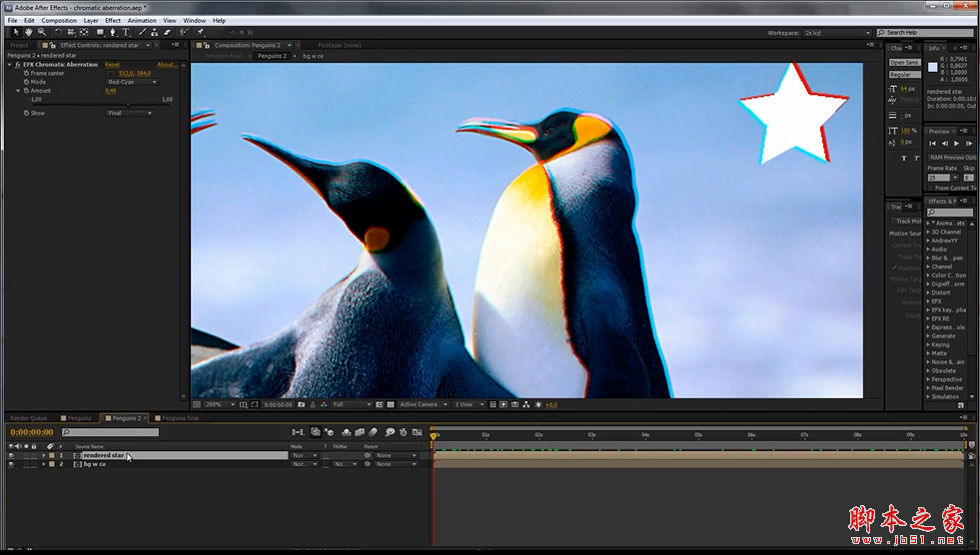Click the About link of effect
Image resolution: width=980 pixels, height=555 pixels.
coord(167,64)
